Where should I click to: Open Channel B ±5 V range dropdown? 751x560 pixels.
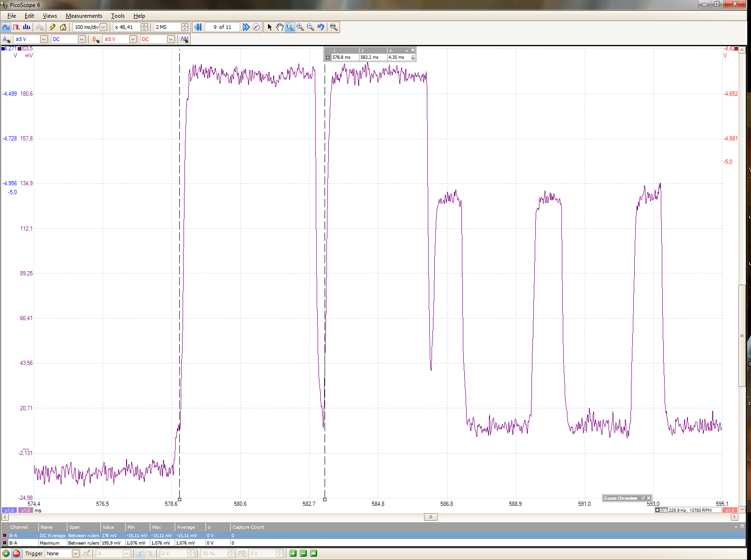pyautogui.click(x=133, y=39)
